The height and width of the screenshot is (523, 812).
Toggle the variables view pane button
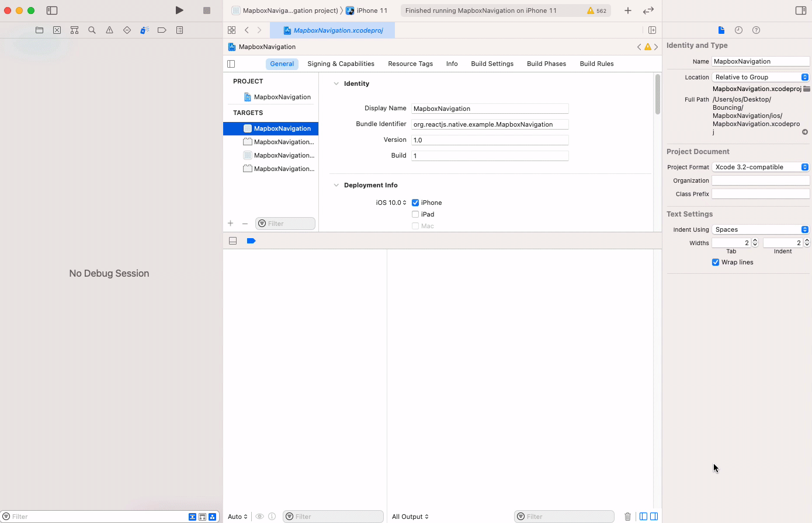click(x=643, y=517)
